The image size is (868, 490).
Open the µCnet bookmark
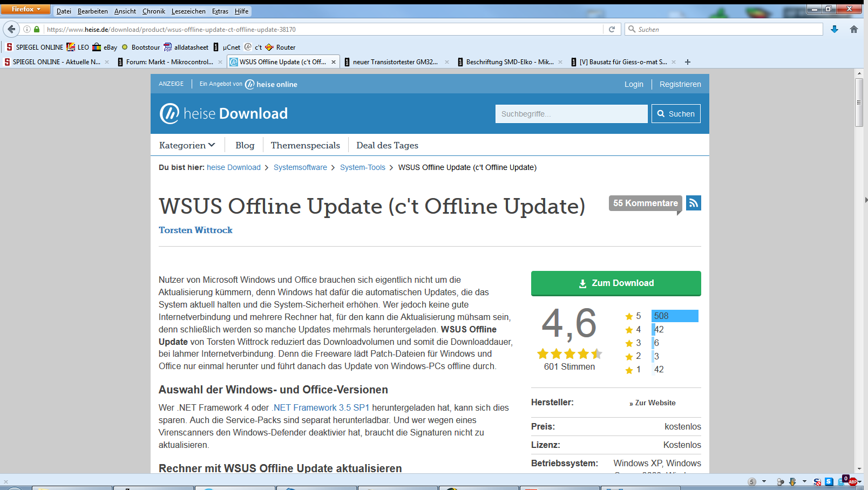[226, 47]
